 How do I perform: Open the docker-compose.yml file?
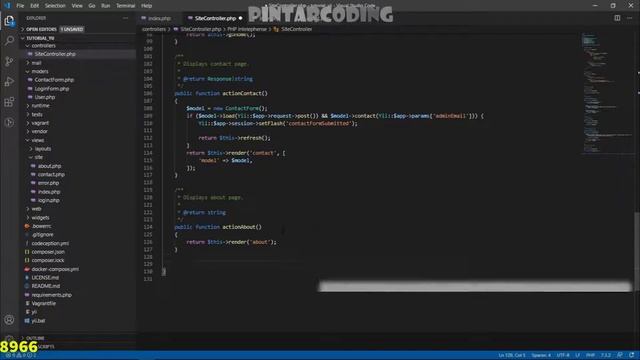pos(55,269)
